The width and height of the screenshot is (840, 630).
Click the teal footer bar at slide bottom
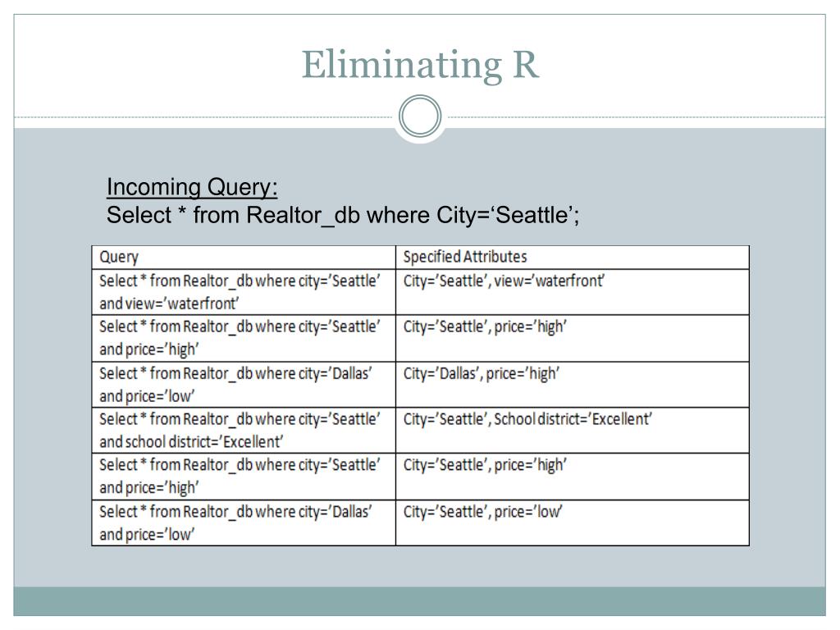pos(419,601)
